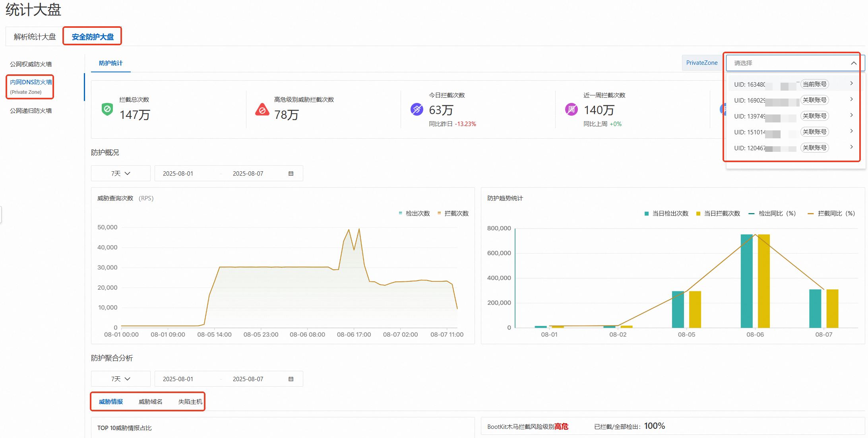Click the purple weekly interceptions icon
This screenshot has width=868, height=438.
(571, 109)
